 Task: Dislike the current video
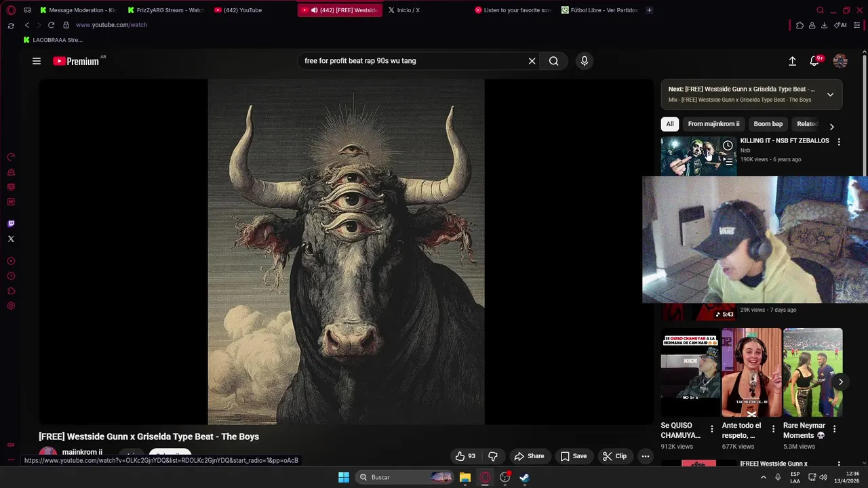[x=493, y=456]
